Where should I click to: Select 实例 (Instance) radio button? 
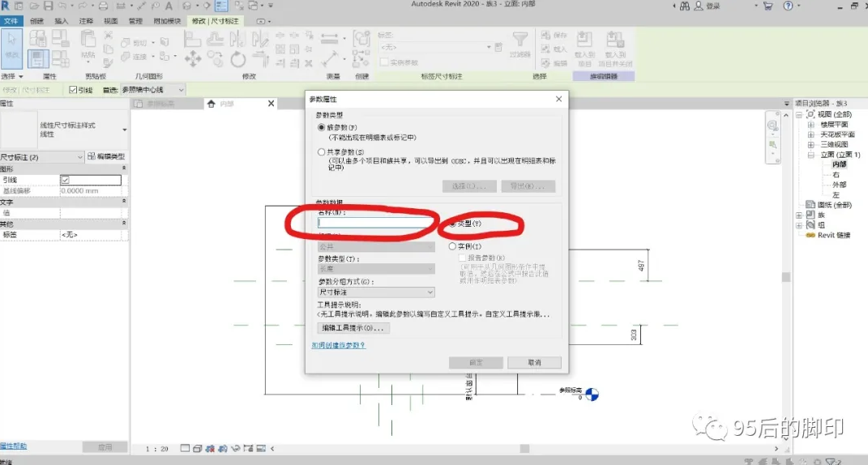pos(452,246)
